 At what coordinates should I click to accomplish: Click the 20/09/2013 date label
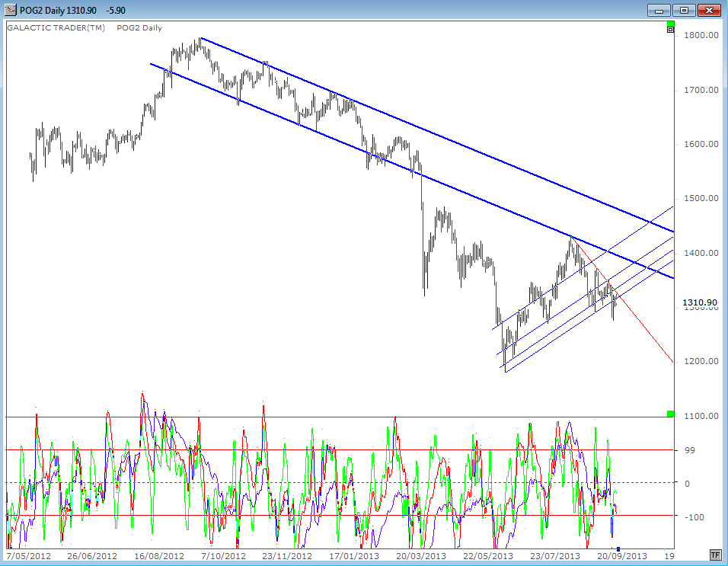(622, 556)
